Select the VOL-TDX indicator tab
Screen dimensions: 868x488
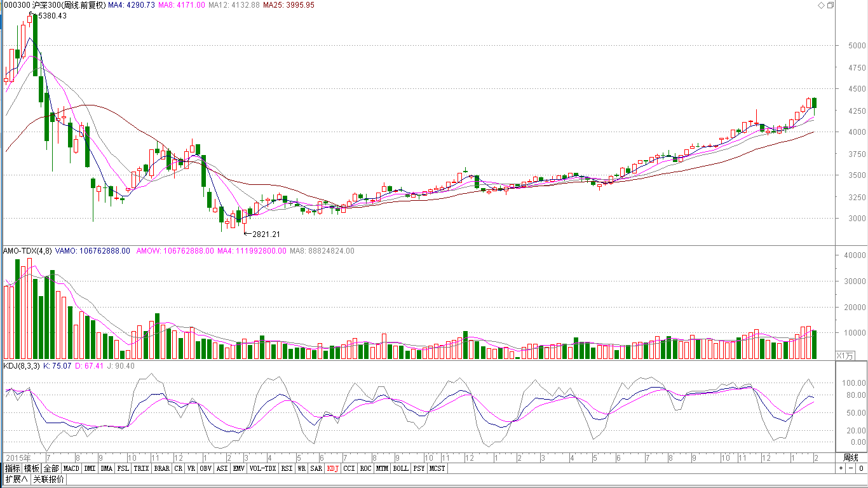(262, 468)
